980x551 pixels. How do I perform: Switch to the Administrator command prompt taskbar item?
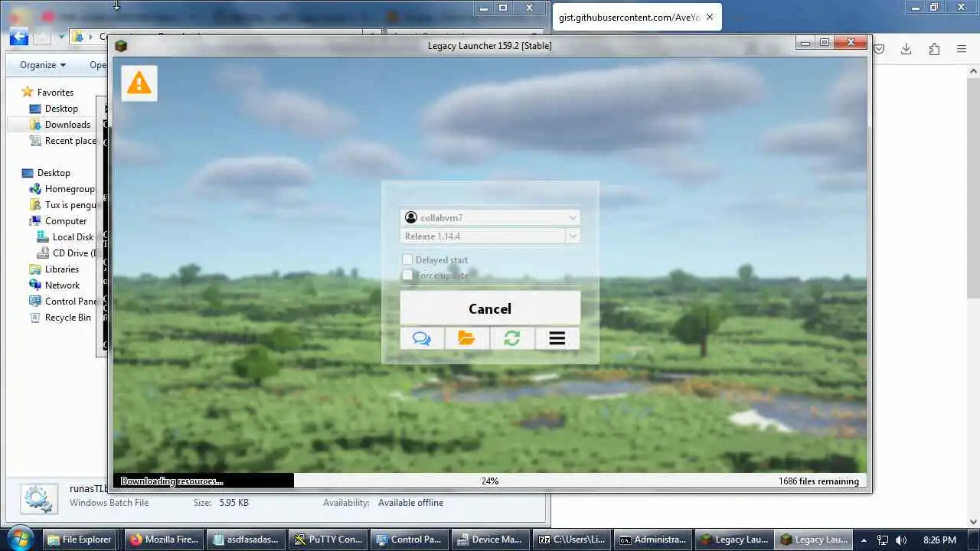click(653, 540)
